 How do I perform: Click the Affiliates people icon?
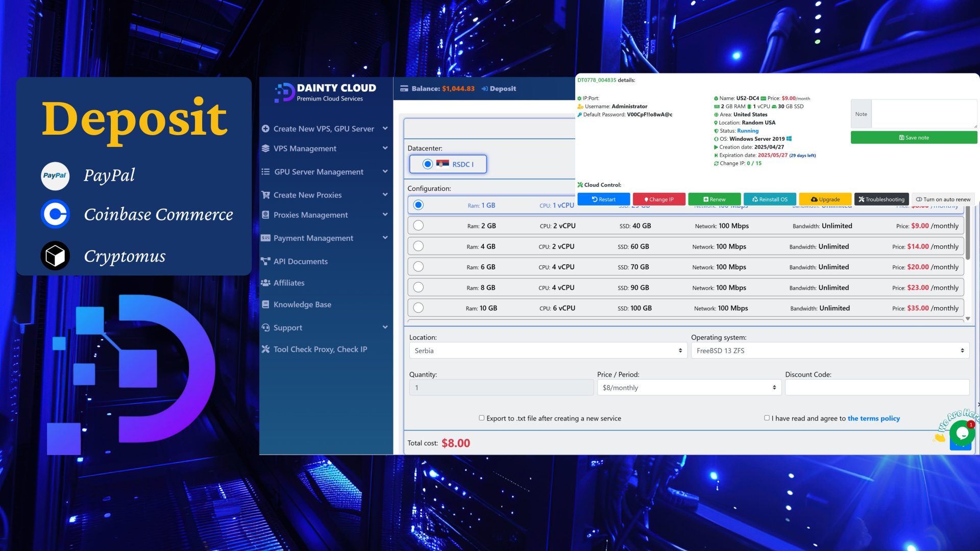point(265,283)
